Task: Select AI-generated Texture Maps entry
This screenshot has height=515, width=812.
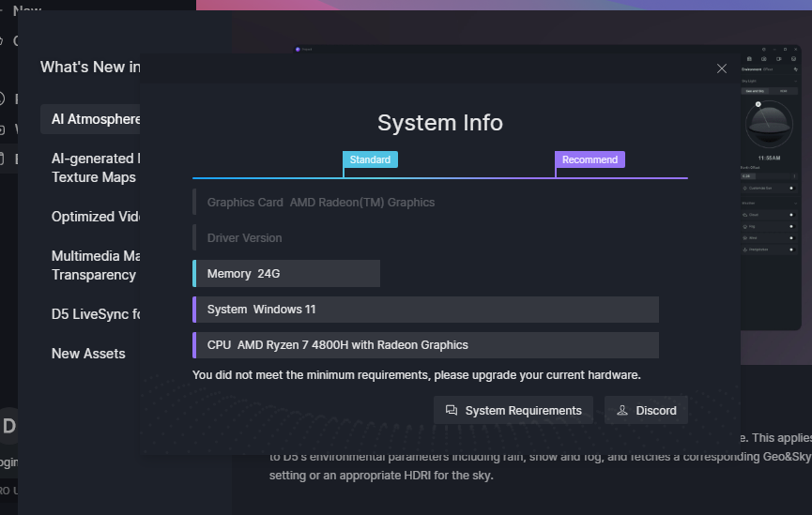Action: click(95, 168)
